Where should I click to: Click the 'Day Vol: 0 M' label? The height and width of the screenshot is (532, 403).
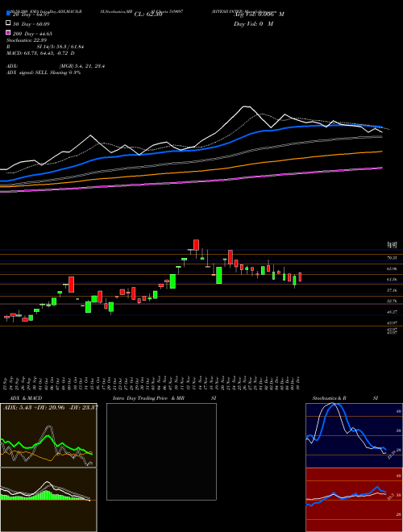click(253, 24)
